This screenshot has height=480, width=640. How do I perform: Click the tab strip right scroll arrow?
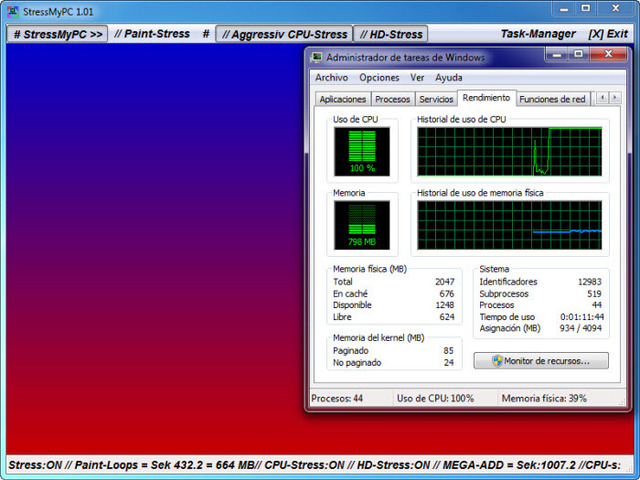point(615,98)
